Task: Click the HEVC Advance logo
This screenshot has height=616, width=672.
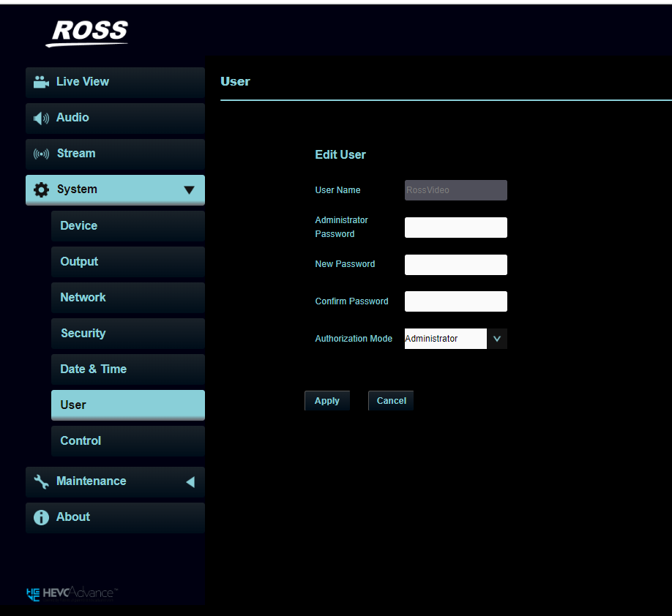Action: click(72, 593)
